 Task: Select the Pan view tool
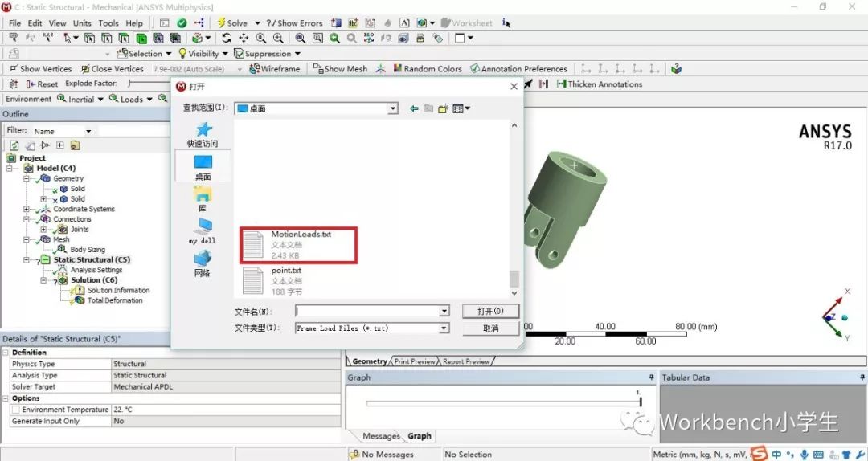244,38
